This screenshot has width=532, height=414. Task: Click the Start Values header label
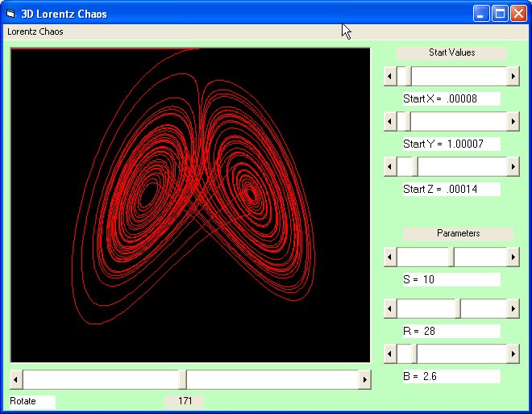(x=451, y=52)
